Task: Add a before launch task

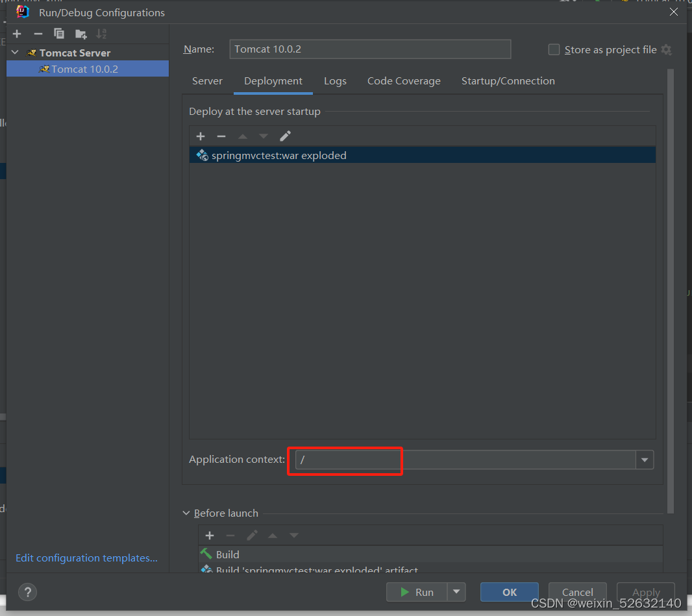Action: pos(210,536)
